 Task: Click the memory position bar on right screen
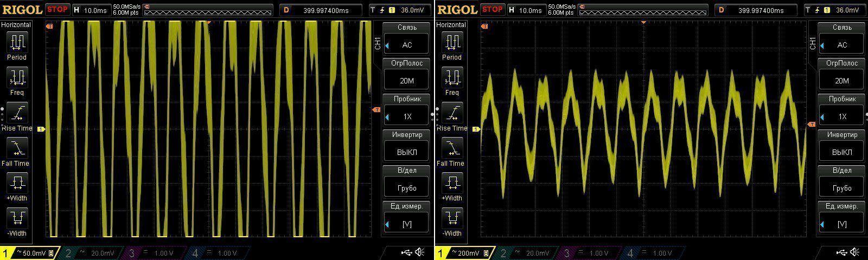click(x=643, y=10)
